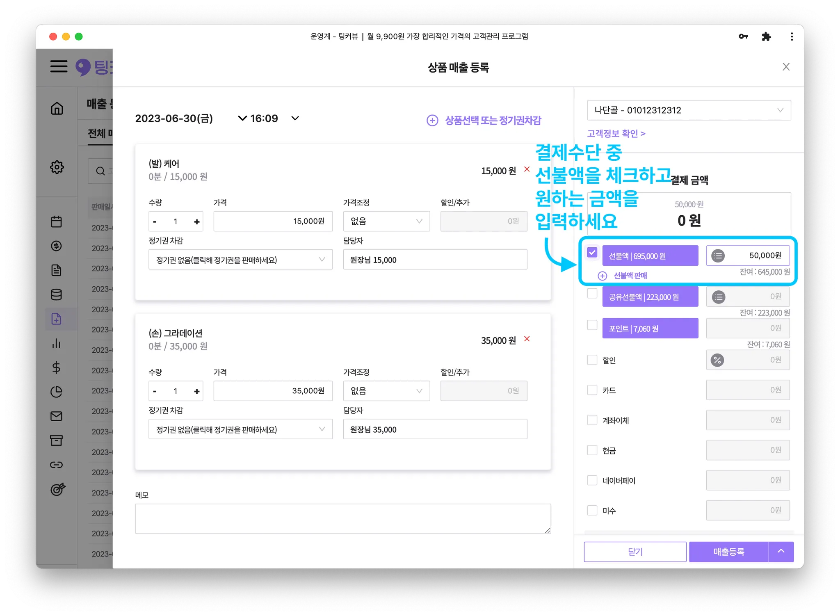The height and width of the screenshot is (616, 840).
Task: Click the 닫기 button
Action: click(x=635, y=552)
